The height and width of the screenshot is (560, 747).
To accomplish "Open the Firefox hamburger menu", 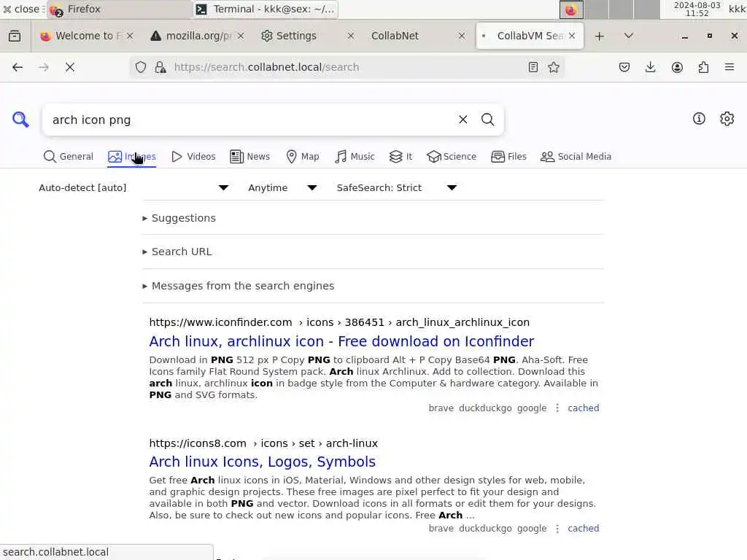I will click(x=729, y=67).
